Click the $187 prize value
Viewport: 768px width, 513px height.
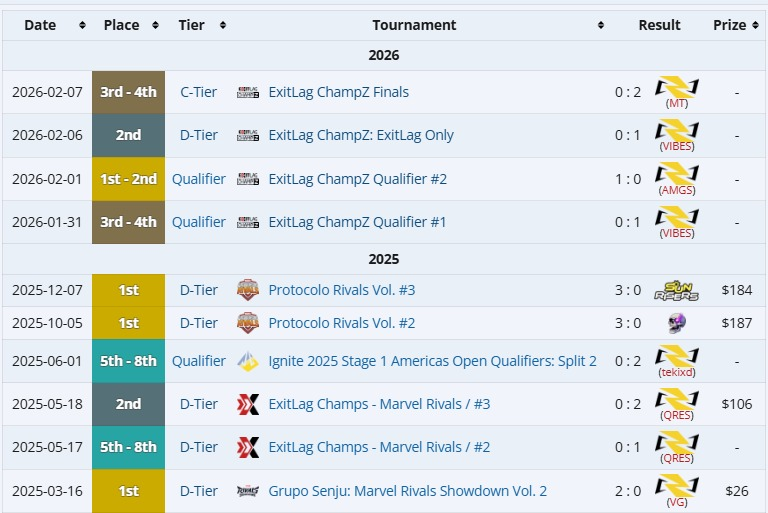click(x=737, y=323)
